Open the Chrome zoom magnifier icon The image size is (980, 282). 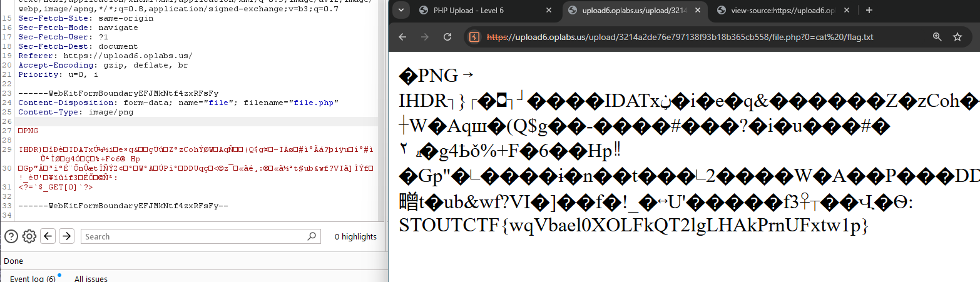point(937,37)
